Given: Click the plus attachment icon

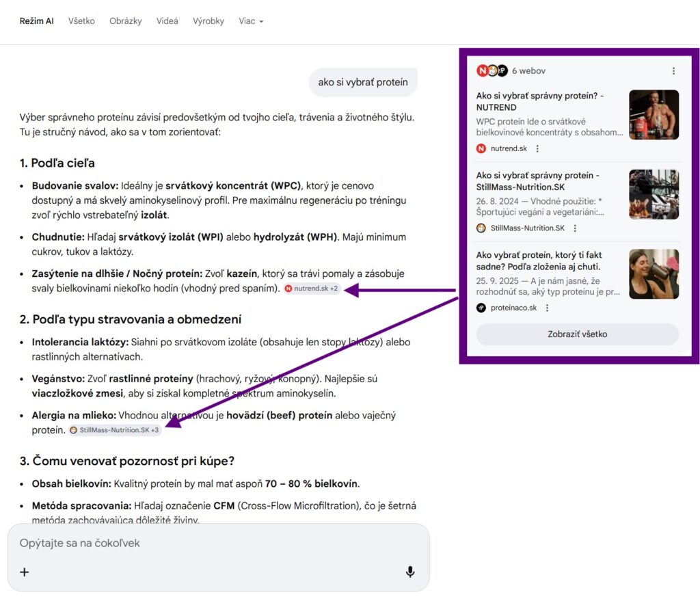Looking at the screenshot, I should coord(25,572).
